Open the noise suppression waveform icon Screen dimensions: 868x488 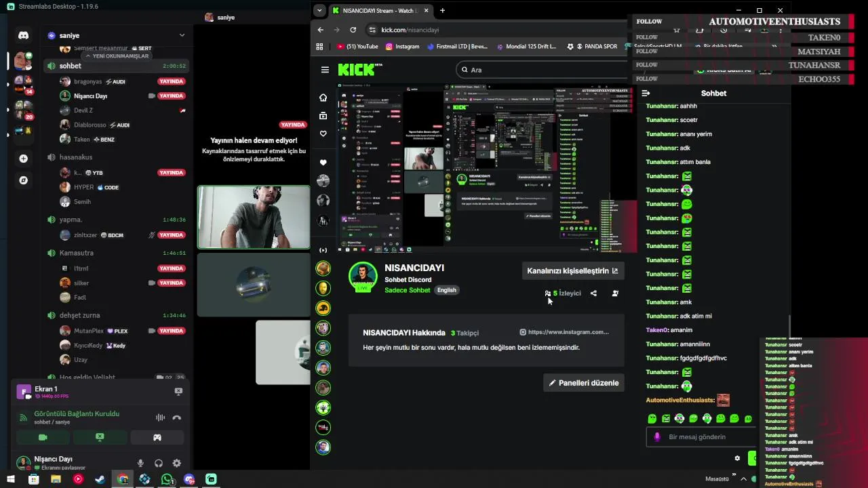pos(160,418)
